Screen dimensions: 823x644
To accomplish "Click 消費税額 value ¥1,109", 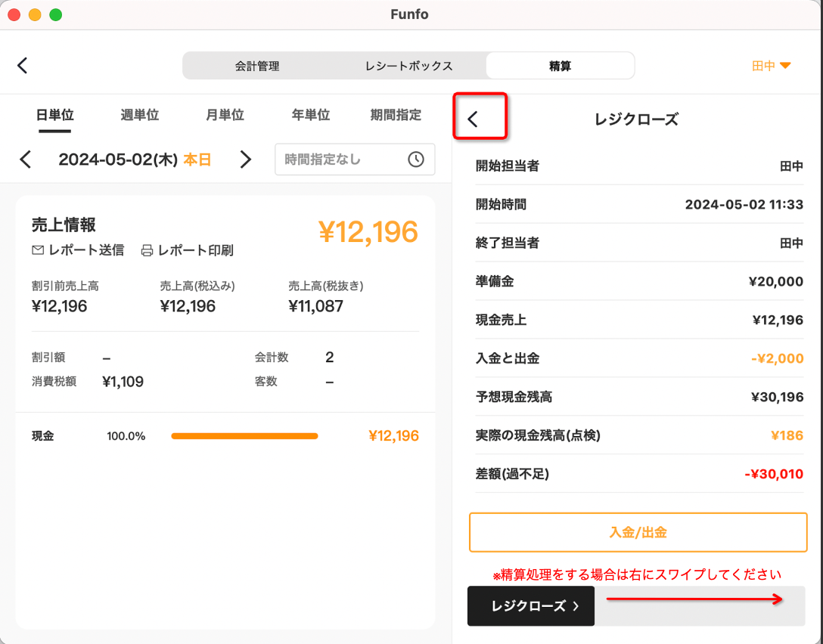I will pos(123,381).
